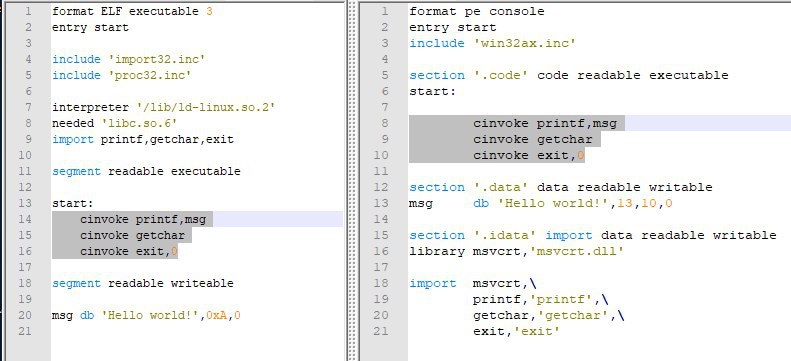Select the 'import printf,getchar,exit' line
This screenshot has width=791, height=361.
click(143, 139)
